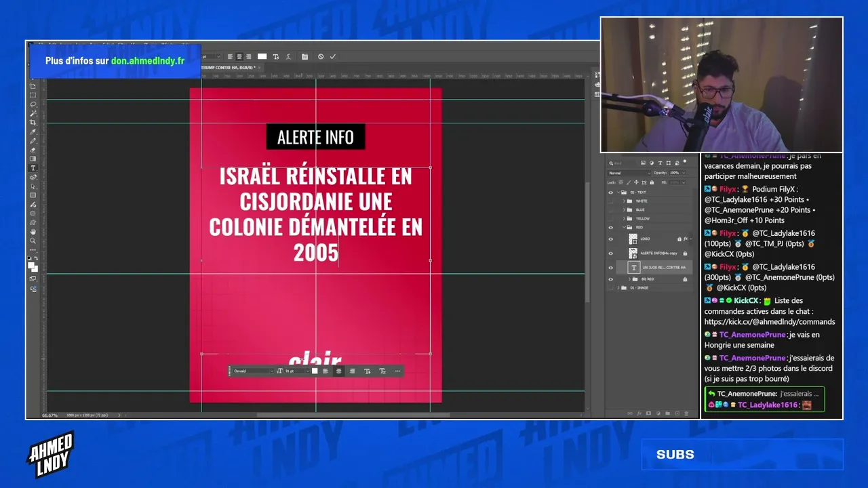868x488 pixels.
Task: Activate the Zoom magnifier tool
Action: (x=33, y=241)
